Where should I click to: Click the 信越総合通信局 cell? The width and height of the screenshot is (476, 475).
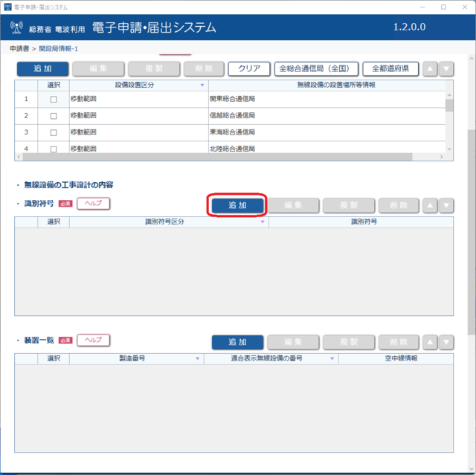[x=327, y=115]
